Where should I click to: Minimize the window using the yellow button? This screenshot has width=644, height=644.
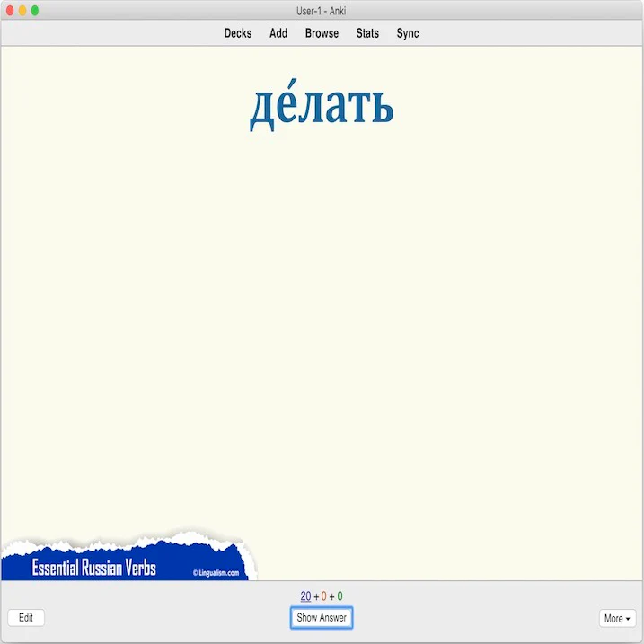coord(22,11)
